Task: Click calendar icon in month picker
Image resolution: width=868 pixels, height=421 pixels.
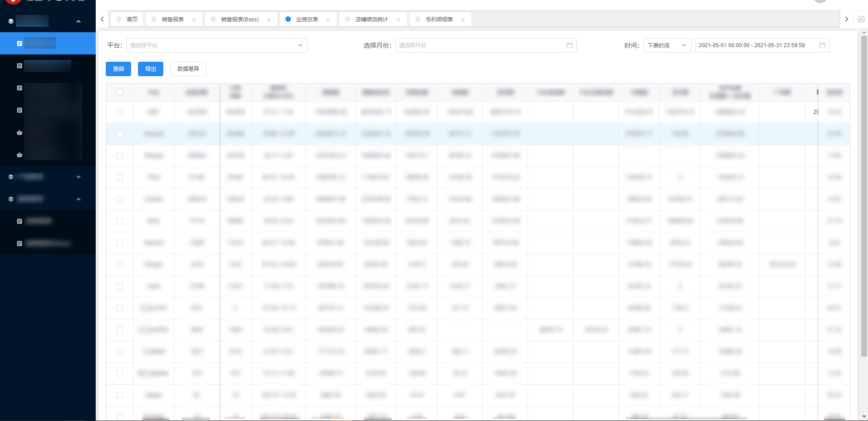Action: tap(569, 45)
